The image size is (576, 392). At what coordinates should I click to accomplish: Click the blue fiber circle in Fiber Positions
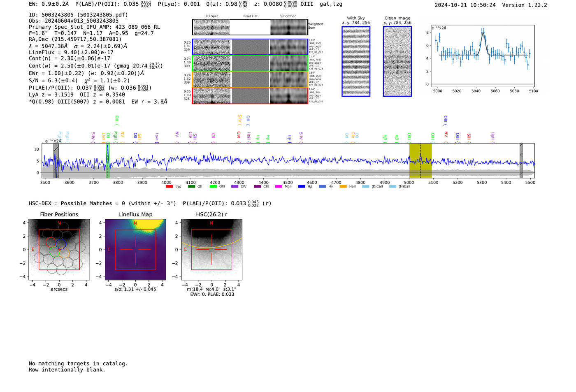tap(61, 244)
